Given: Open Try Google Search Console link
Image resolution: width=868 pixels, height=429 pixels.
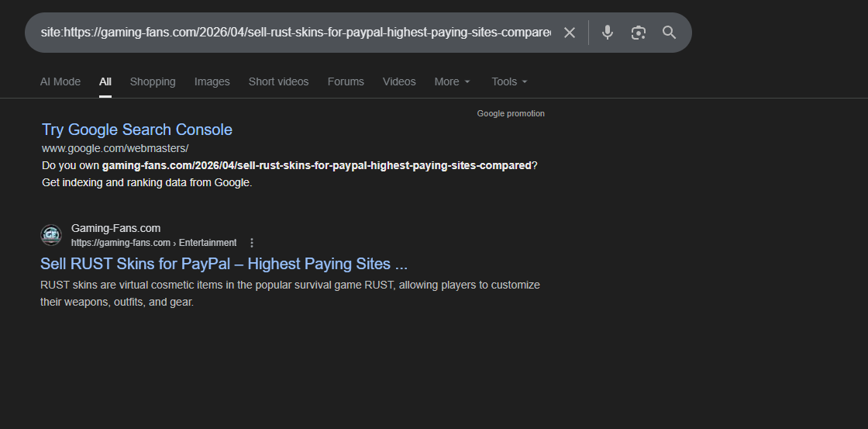Looking at the screenshot, I should [137, 130].
